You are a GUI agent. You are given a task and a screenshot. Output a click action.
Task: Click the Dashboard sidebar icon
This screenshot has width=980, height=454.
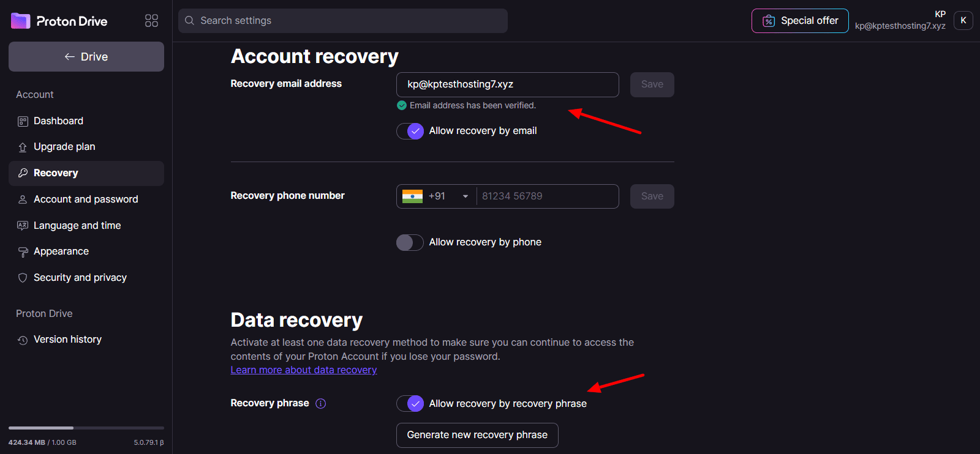(x=23, y=121)
